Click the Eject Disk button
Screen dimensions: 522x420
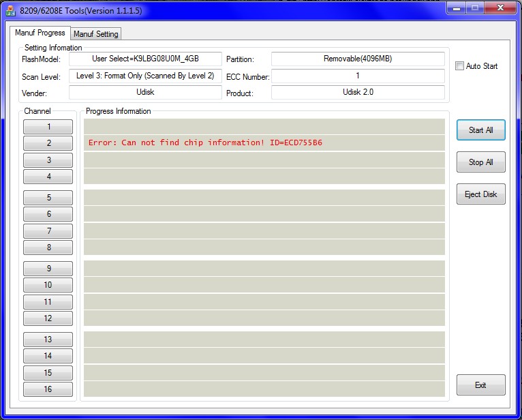tap(480, 194)
